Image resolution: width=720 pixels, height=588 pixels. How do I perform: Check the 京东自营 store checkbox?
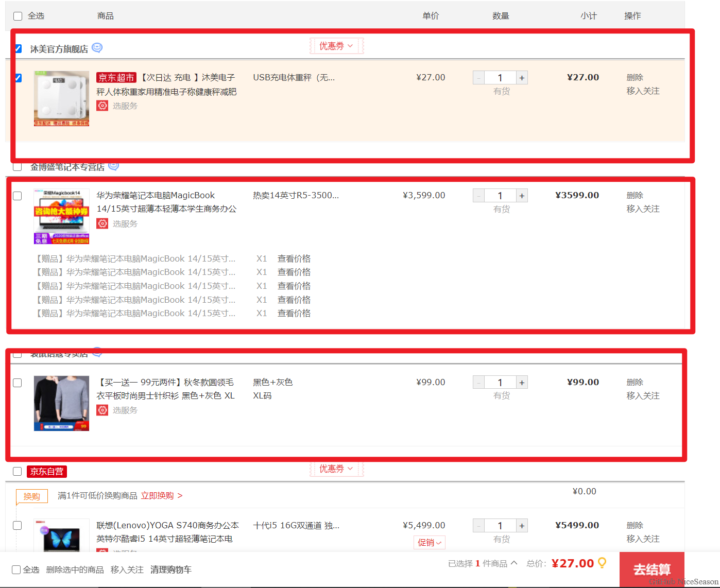(x=18, y=472)
